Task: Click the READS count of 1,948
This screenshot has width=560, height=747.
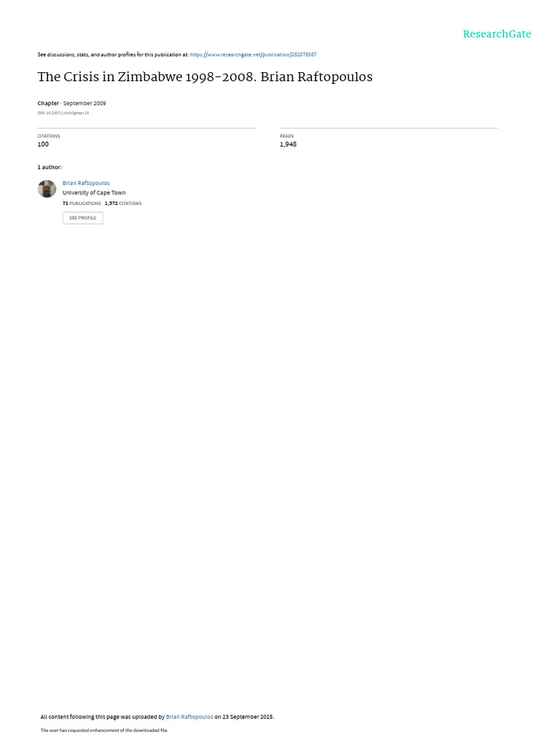Action: [x=288, y=144]
